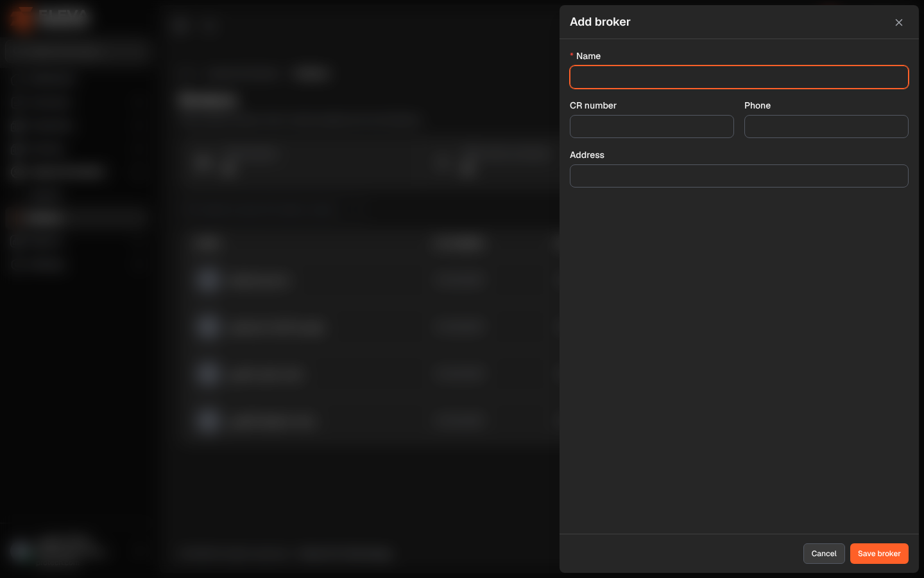Click the Phone input field
This screenshot has height=578, width=924.
click(826, 127)
